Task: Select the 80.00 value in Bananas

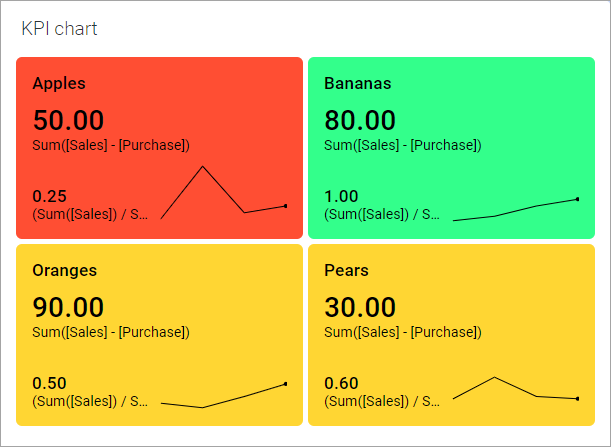Action: (360, 120)
